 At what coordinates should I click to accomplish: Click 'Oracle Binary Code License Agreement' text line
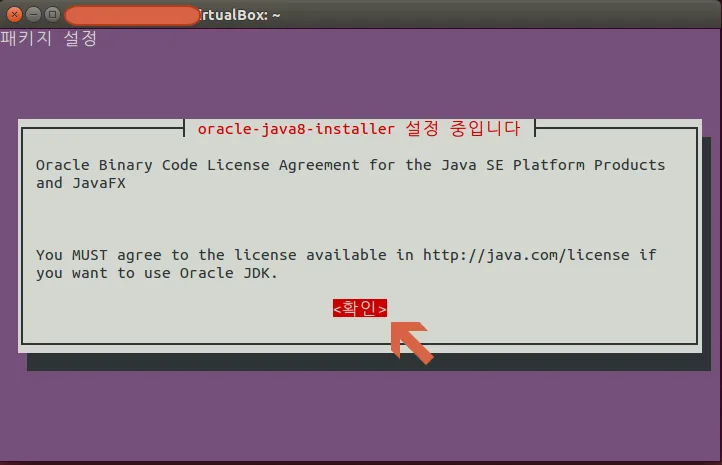click(350, 165)
